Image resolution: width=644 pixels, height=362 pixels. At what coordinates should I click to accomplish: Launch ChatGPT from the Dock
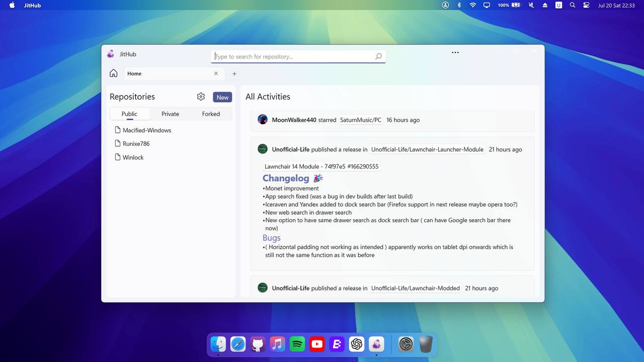[357, 344]
